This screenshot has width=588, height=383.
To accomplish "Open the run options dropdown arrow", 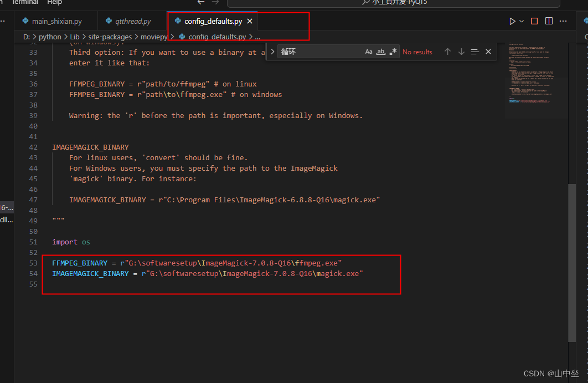I will 522,22.
